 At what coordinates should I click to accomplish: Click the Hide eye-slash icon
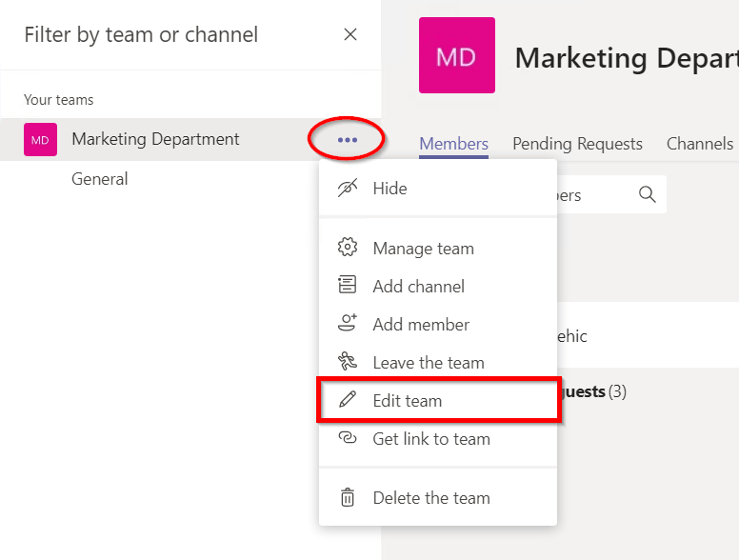pyautogui.click(x=348, y=189)
